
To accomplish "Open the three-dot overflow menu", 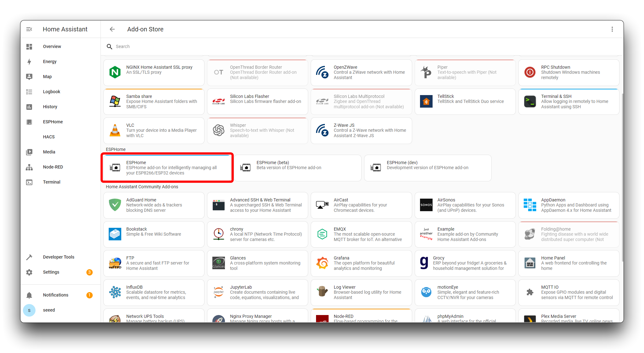I will pos(612,29).
